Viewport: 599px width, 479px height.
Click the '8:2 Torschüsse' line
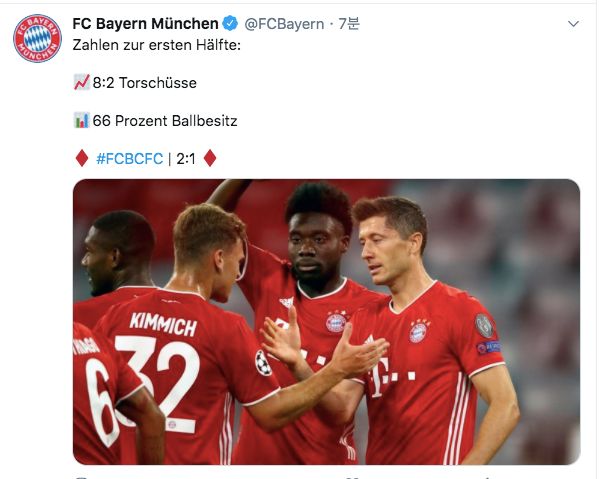coord(144,83)
